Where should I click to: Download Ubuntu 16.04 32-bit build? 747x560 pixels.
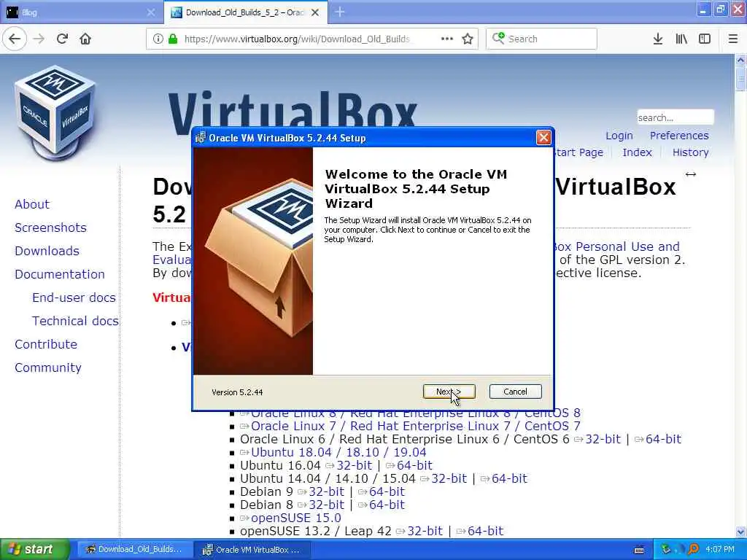[x=354, y=465]
